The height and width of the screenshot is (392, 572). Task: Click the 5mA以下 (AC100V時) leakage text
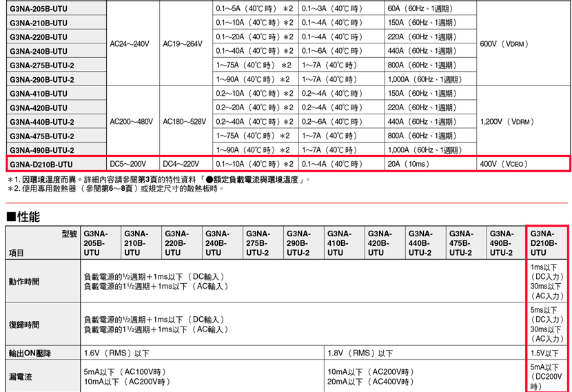click(125, 371)
